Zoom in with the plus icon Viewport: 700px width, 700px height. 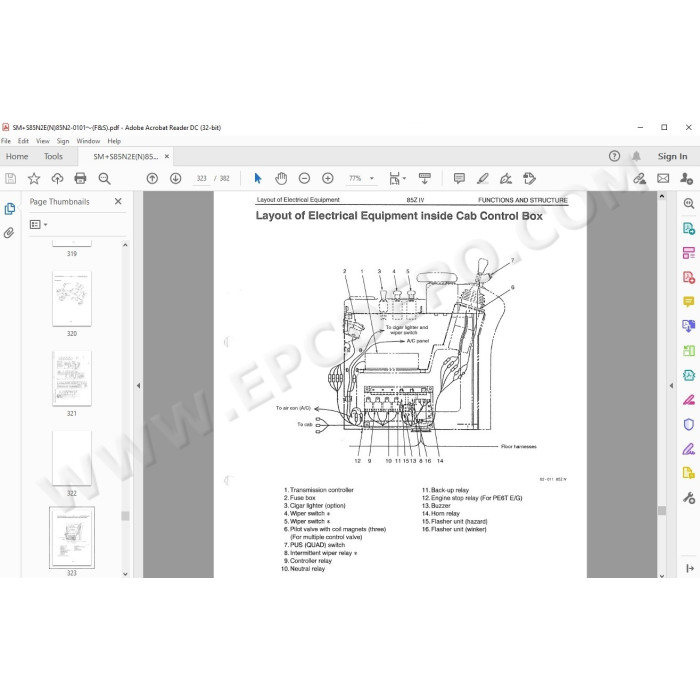[328, 179]
